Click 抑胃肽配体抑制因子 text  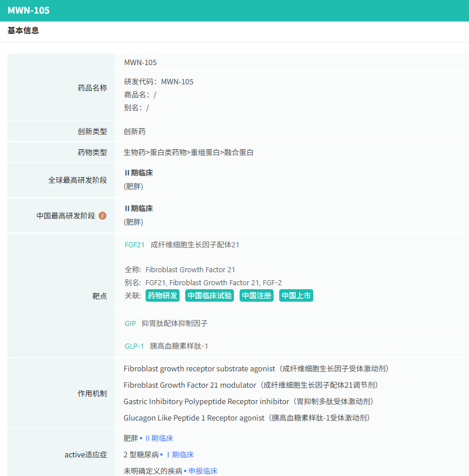point(174,323)
